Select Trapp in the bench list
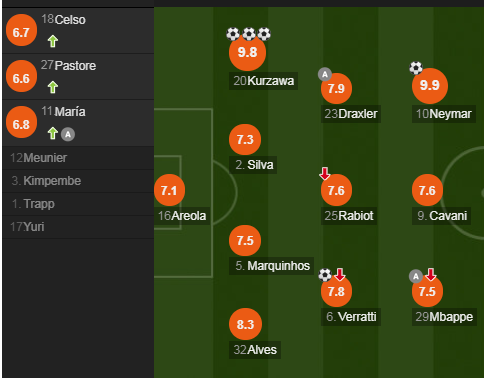Viewport: 484px width, 378px height. click(x=78, y=204)
